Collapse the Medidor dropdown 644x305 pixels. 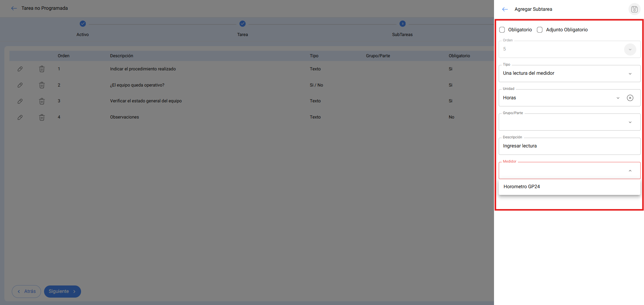pyautogui.click(x=630, y=171)
